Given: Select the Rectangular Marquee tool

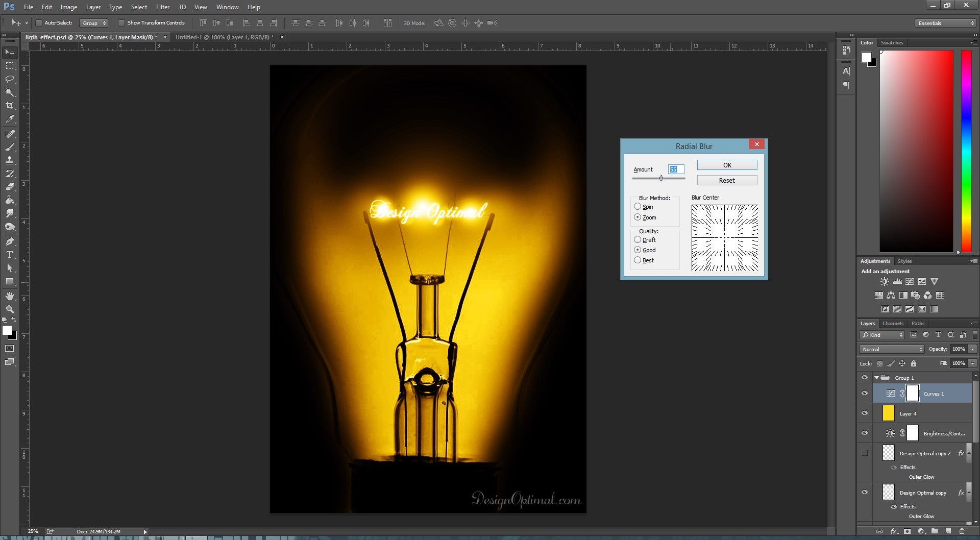Looking at the screenshot, I should 10,66.
